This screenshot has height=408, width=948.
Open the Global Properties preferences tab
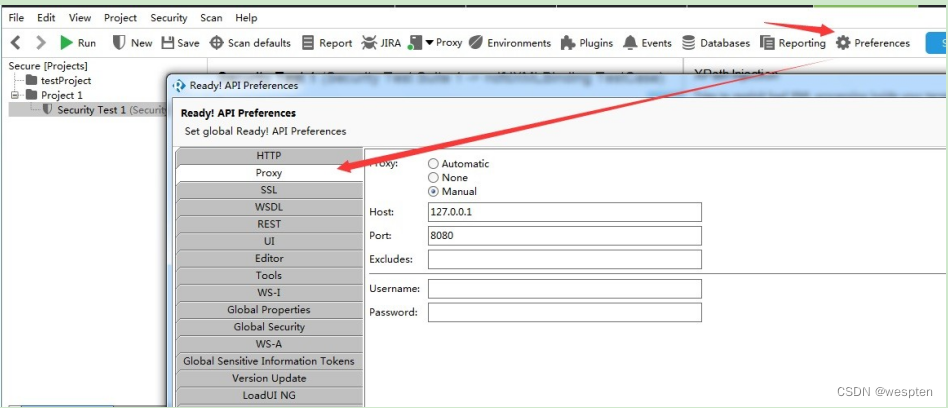coord(269,310)
